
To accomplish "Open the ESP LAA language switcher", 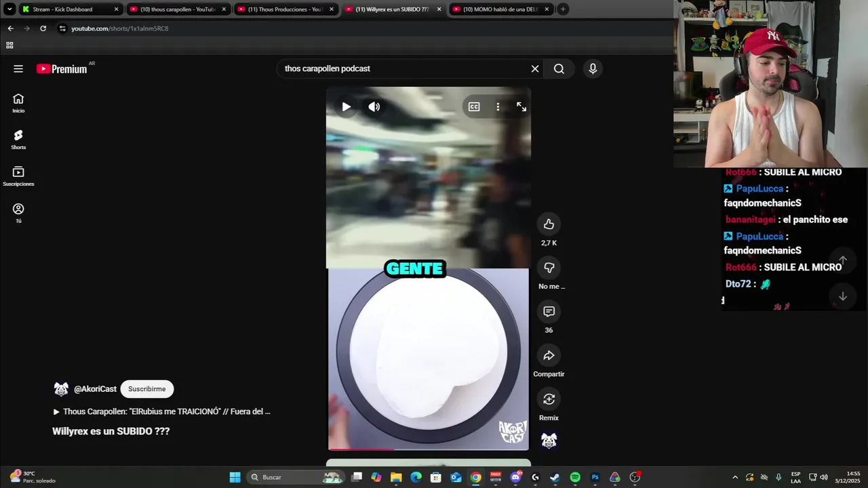I will [796, 477].
